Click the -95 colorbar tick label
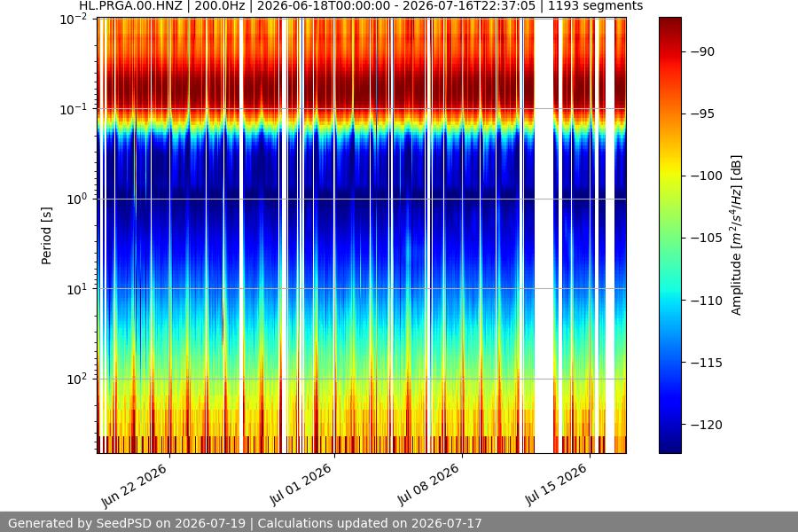This screenshot has width=798, height=532. 702,113
